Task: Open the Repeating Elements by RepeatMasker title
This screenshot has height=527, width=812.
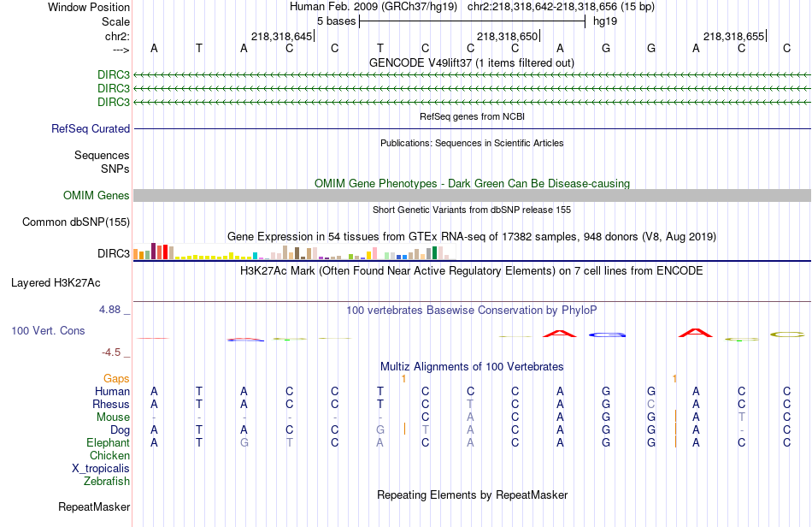Action: coord(472,494)
